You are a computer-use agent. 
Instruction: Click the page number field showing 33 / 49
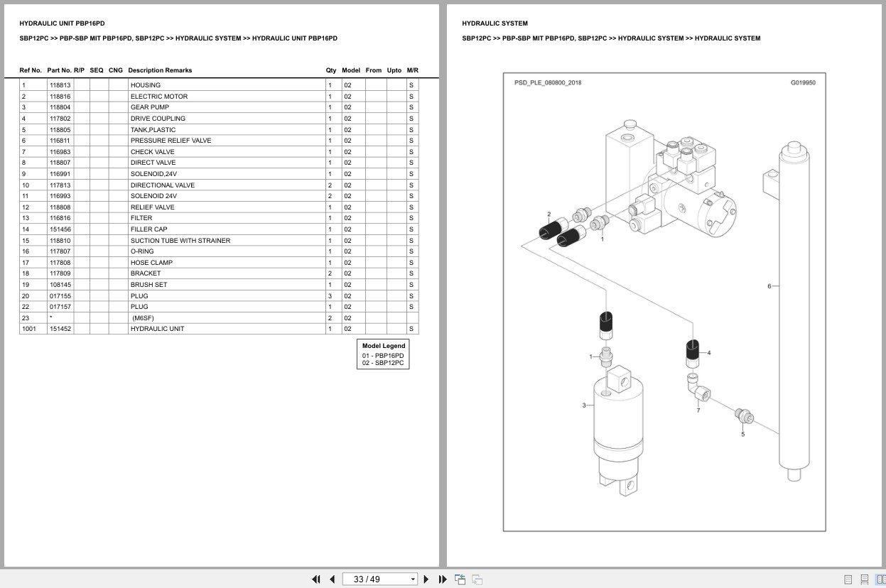pyautogui.click(x=375, y=579)
